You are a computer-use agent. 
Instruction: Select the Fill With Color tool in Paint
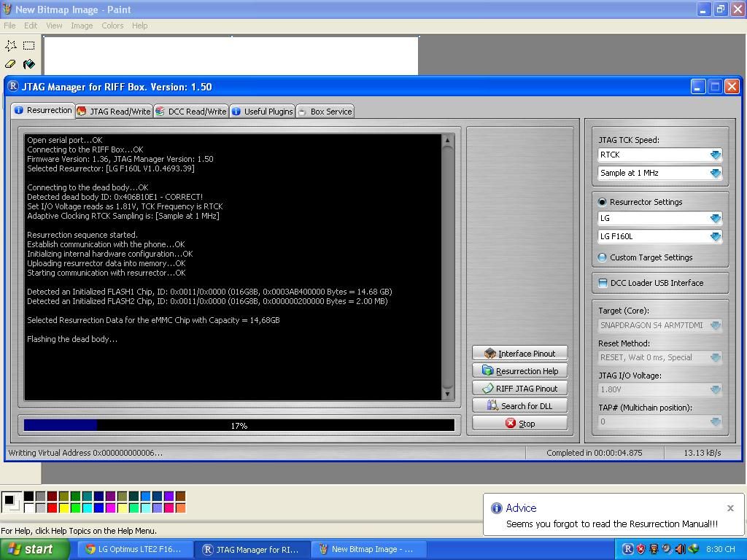(x=29, y=63)
